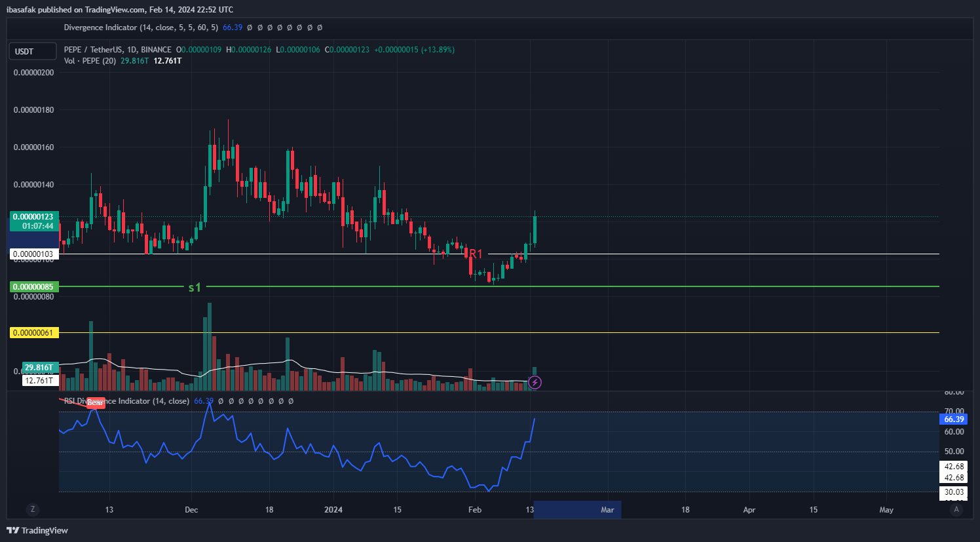Open the TradingView logo link
Image resolution: width=980 pixels, height=542 pixels.
[x=37, y=530]
